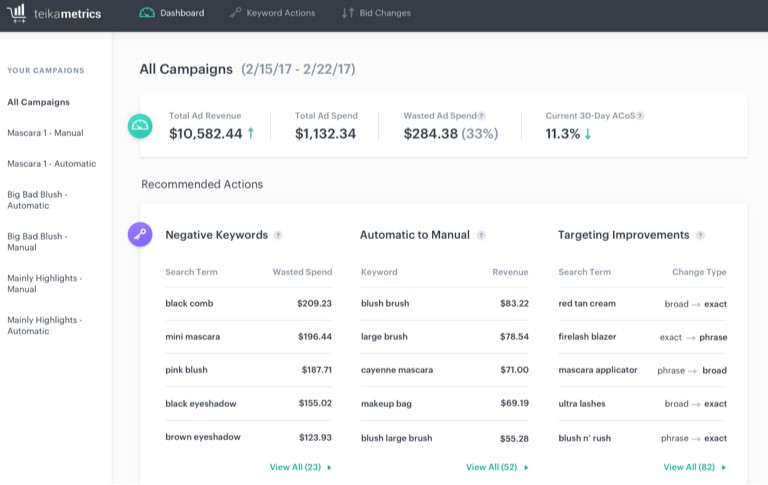Click the View All (52) link
This screenshot has height=485, width=768.
(x=497, y=467)
